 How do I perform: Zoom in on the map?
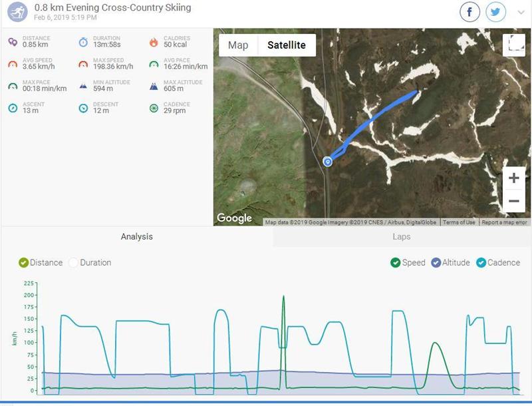pyautogui.click(x=514, y=178)
